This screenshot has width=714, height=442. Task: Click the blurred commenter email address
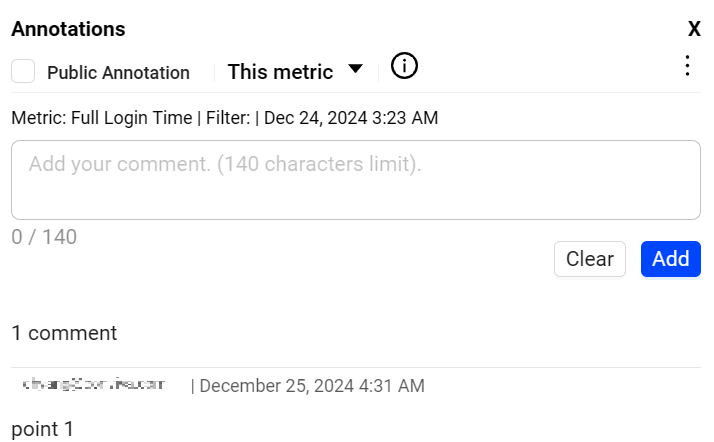93,384
